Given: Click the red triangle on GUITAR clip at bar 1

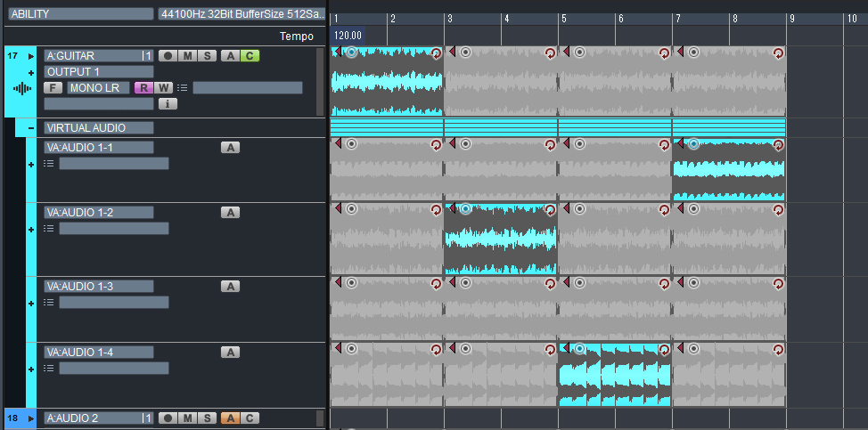Looking at the screenshot, I should point(338,52).
